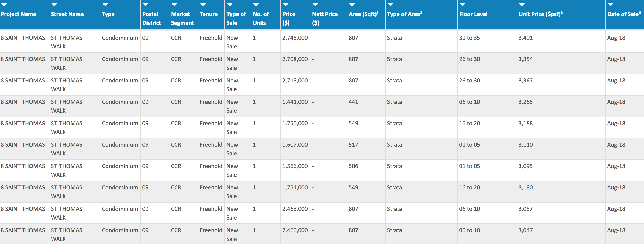Open the Tenure column filter arrow

pyautogui.click(x=203, y=5)
